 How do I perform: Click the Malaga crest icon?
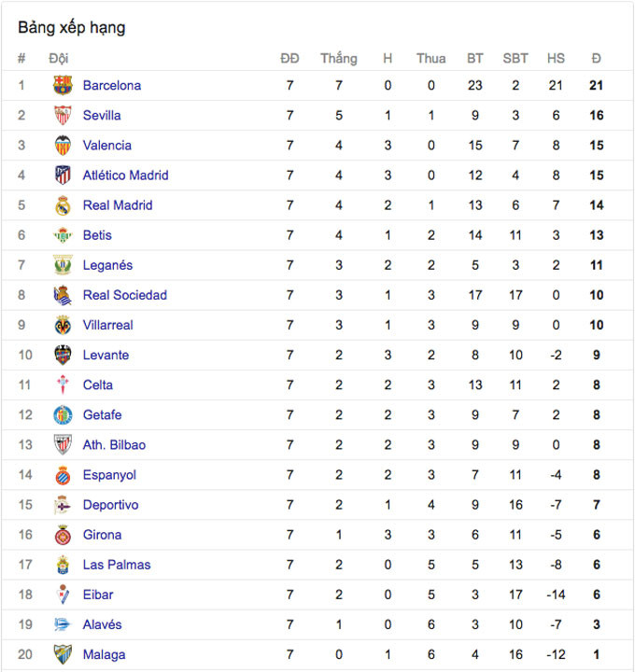pos(63,654)
